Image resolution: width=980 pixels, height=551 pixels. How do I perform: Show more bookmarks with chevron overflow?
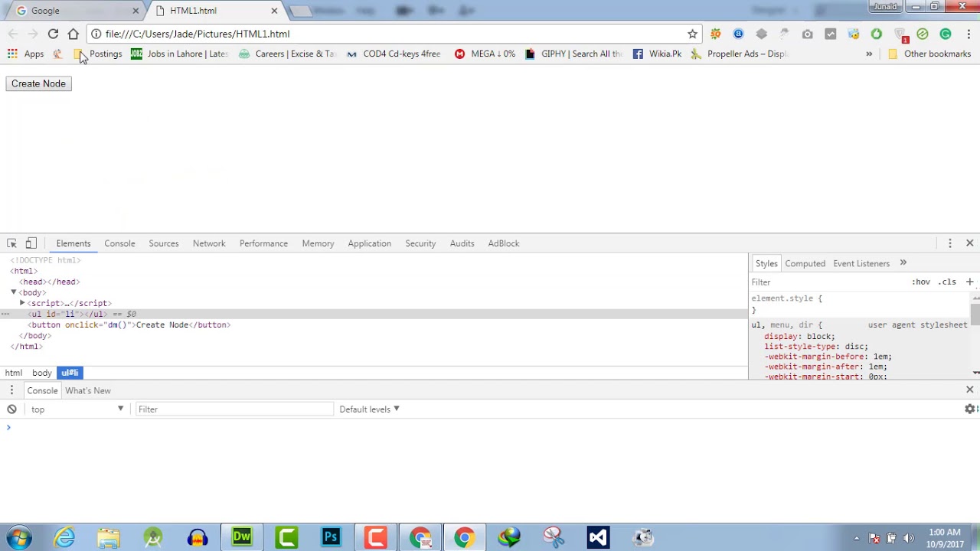click(869, 54)
